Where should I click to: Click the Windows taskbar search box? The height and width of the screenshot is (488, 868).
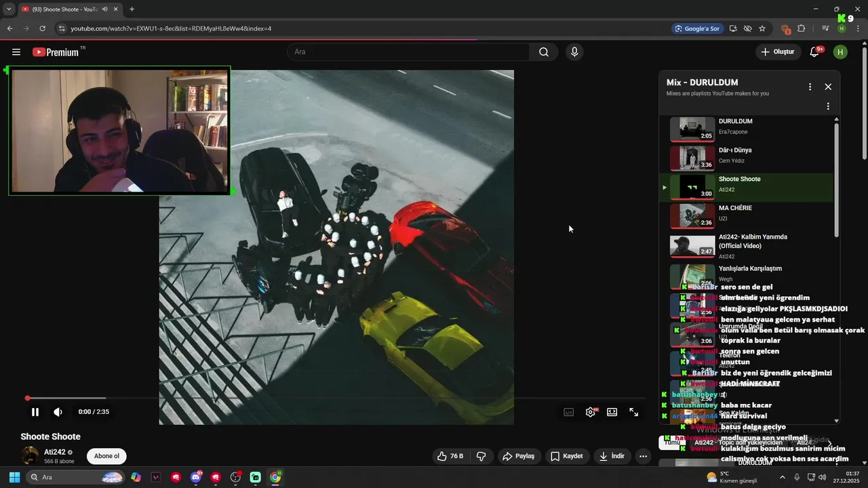pos(76,477)
